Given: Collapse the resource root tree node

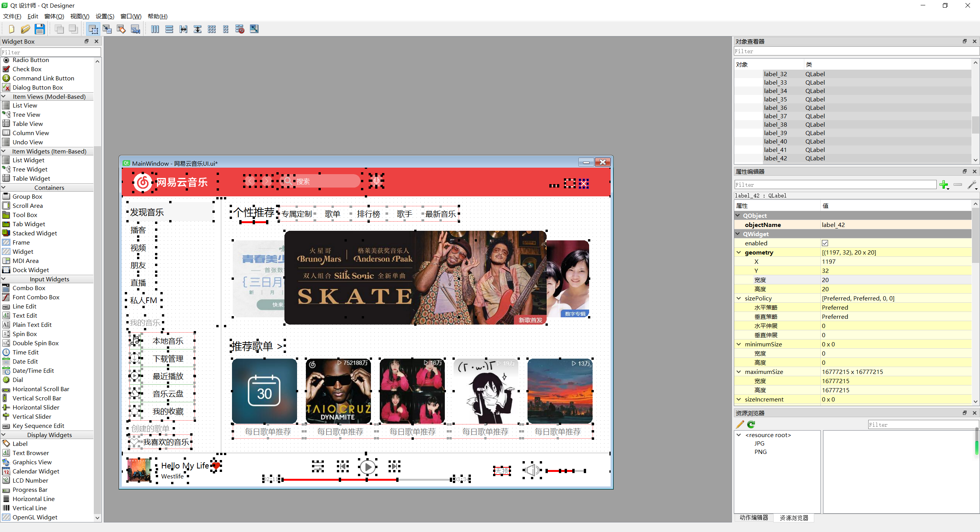Looking at the screenshot, I should [738, 435].
